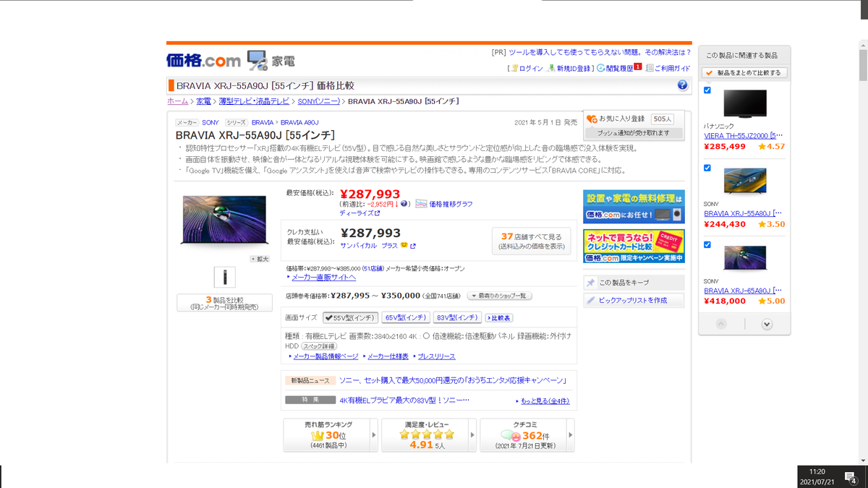Open もっと見る(全4件) link

[x=544, y=401]
